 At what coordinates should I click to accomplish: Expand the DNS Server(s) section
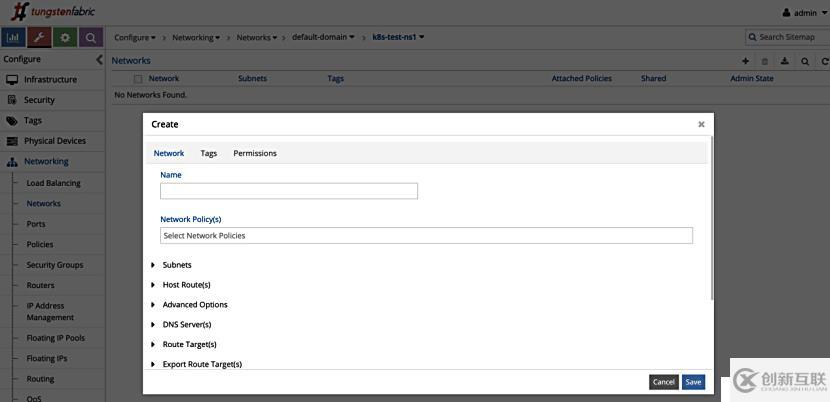tap(182, 325)
